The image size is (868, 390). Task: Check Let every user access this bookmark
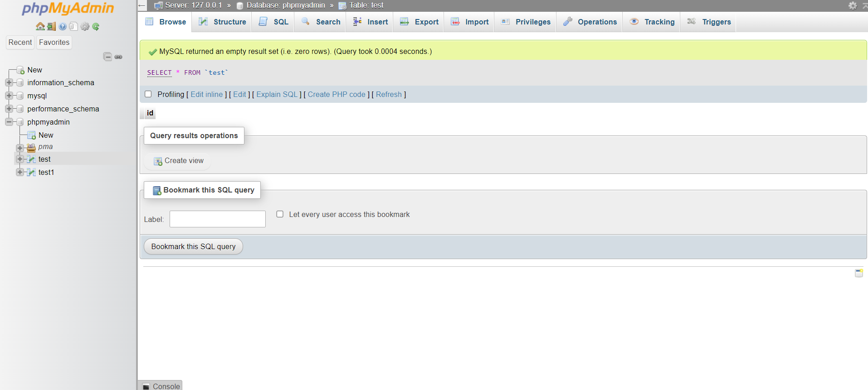(x=280, y=214)
